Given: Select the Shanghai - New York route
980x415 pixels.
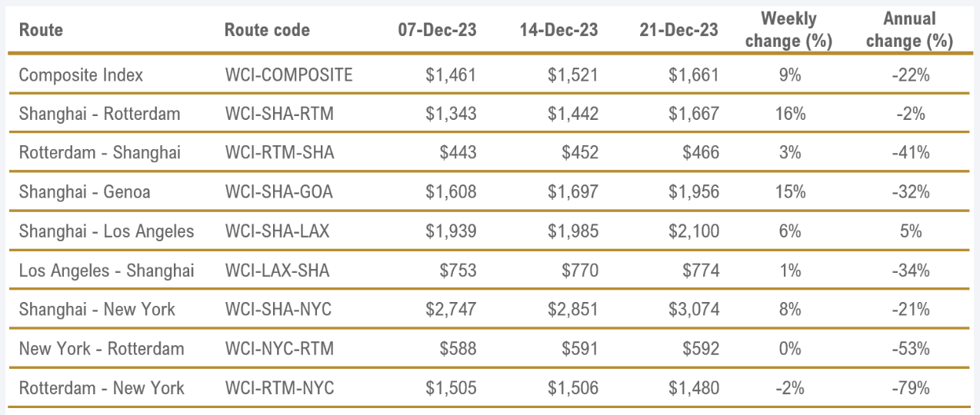Looking at the screenshot, I should point(97,310).
